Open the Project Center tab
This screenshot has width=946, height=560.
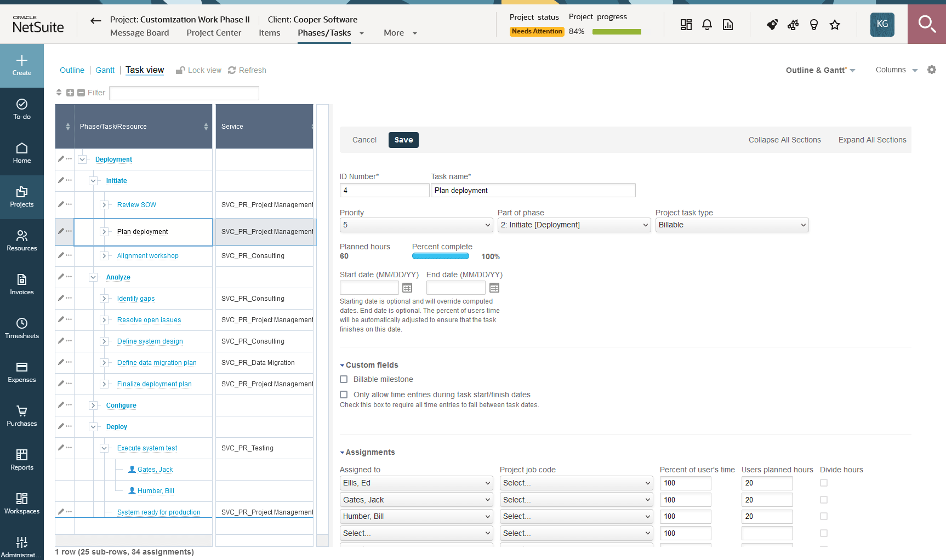pyautogui.click(x=214, y=33)
